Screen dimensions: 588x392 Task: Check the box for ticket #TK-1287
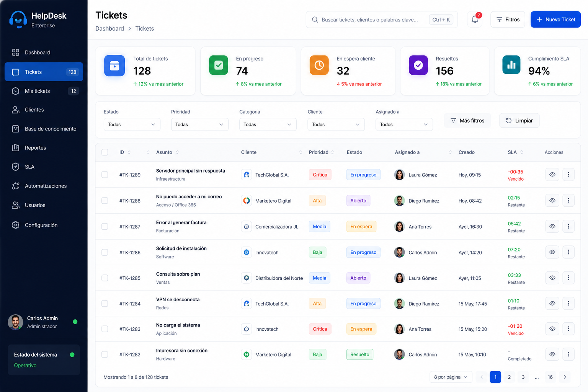click(x=105, y=227)
